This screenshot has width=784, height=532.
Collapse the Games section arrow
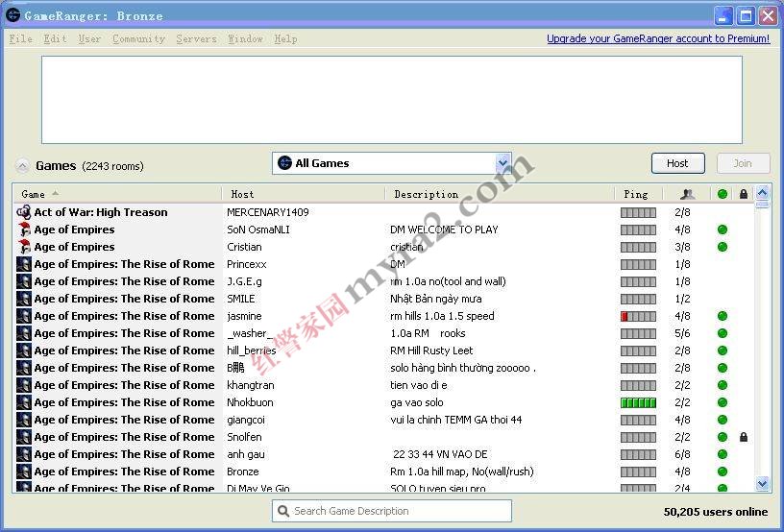click(22, 165)
